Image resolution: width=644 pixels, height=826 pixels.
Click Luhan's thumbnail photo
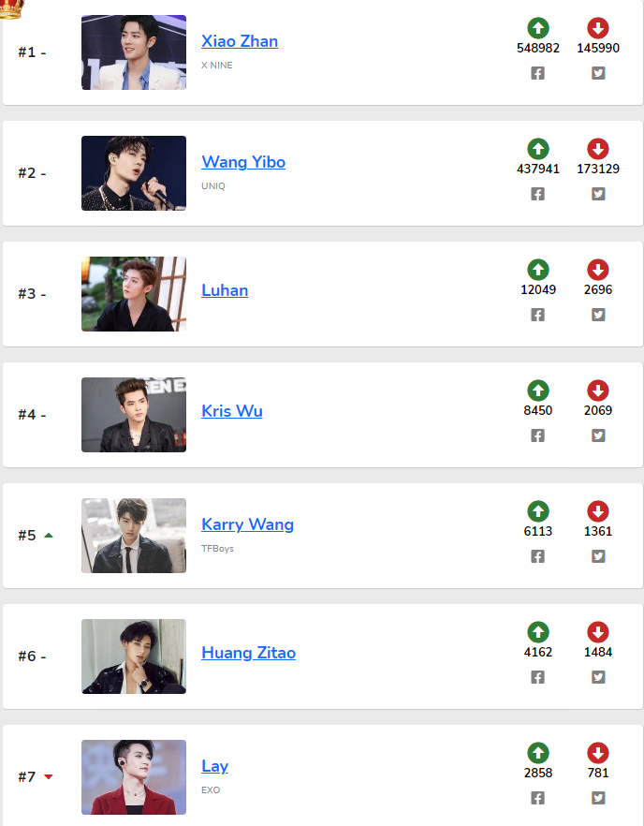tap(134, 294)
